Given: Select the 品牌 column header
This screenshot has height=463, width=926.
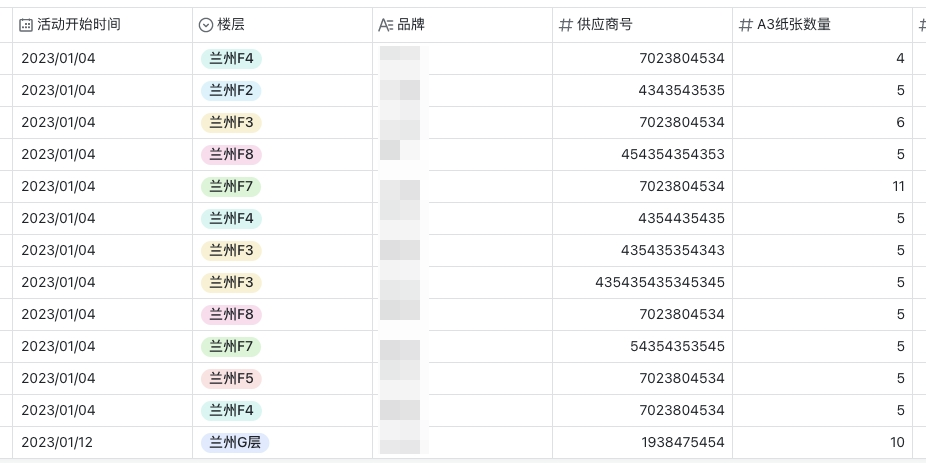Looking at the screenshot, I should pos(462,25).
